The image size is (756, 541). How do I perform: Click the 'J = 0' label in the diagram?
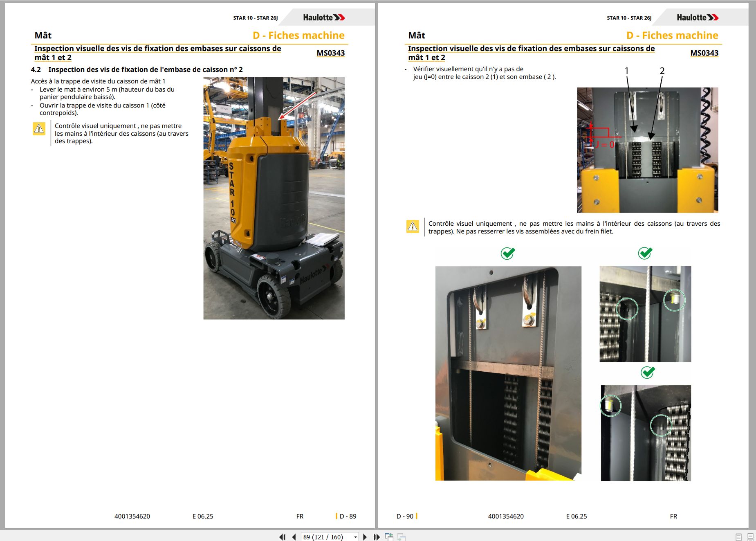pyautogui.click(x=604, y=144)
